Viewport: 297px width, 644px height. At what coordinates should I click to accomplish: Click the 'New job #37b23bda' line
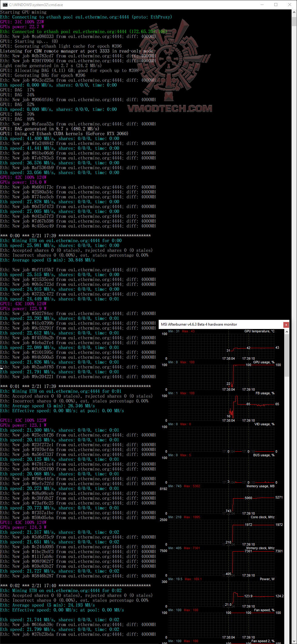[x=78, y=634]
